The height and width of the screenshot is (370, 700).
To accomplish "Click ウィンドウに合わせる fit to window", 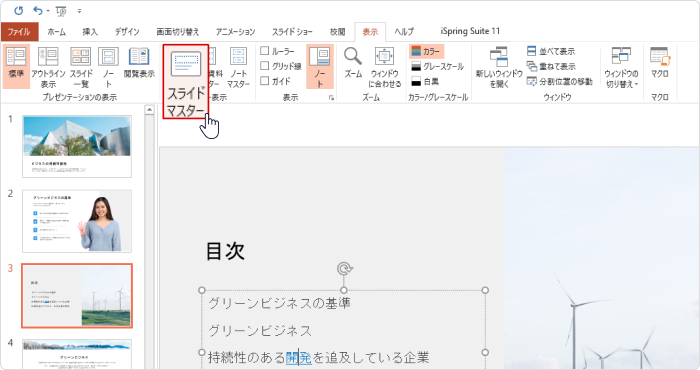I will pos(384,67).
